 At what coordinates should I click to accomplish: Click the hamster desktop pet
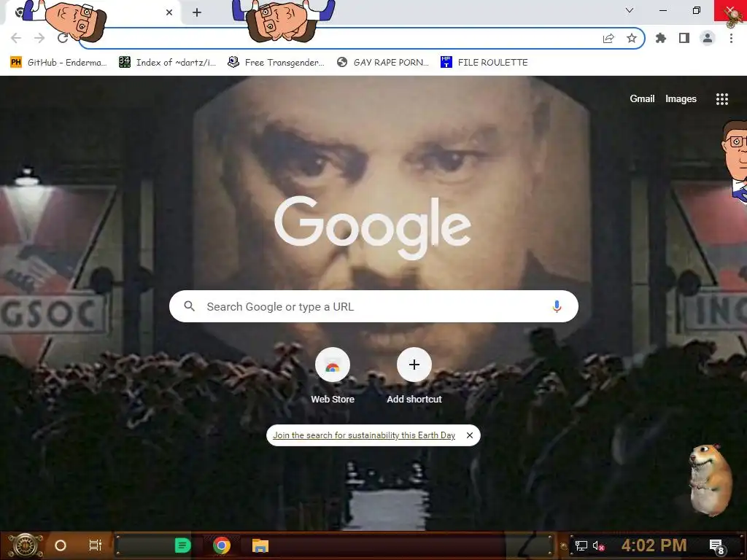(710, 480)
